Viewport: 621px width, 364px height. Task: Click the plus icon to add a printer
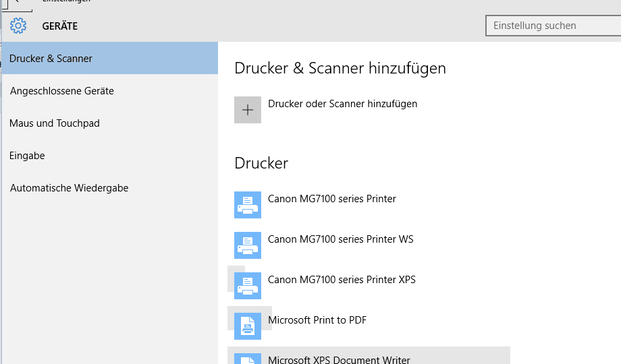pyautogui.click(x=248, y=110)
